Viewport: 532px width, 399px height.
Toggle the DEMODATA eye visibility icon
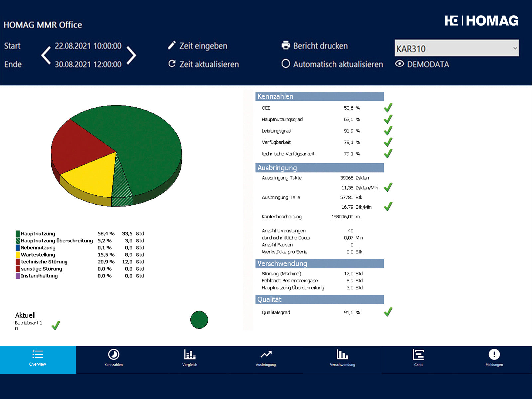click(x=400, y=64)
